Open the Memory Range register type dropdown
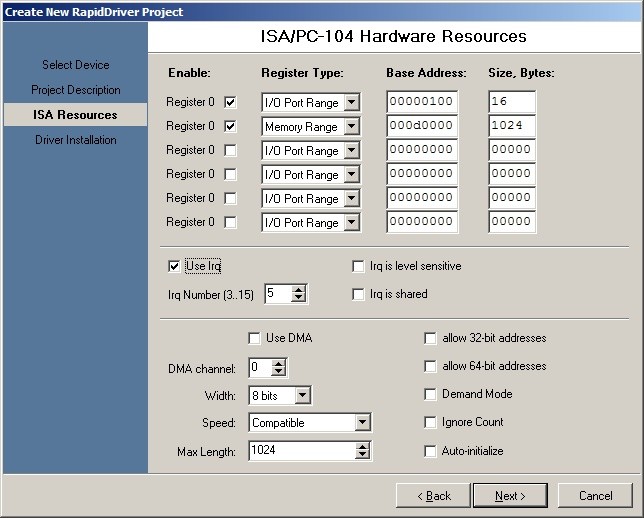Image resolution: width=644 pixels, height=518 pixels. coord(352,126)
